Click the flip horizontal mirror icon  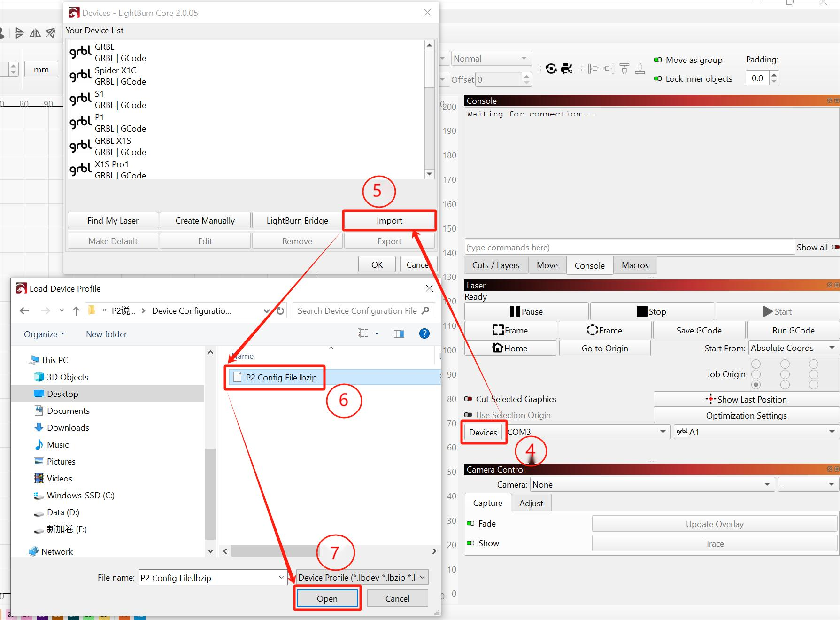tap(35, 33)
